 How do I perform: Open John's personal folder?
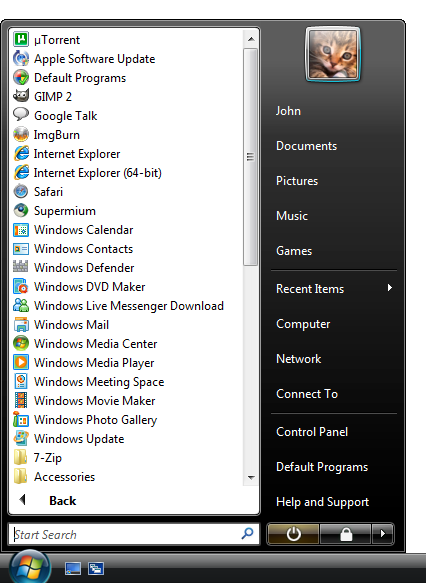click(x=288, y=111)
